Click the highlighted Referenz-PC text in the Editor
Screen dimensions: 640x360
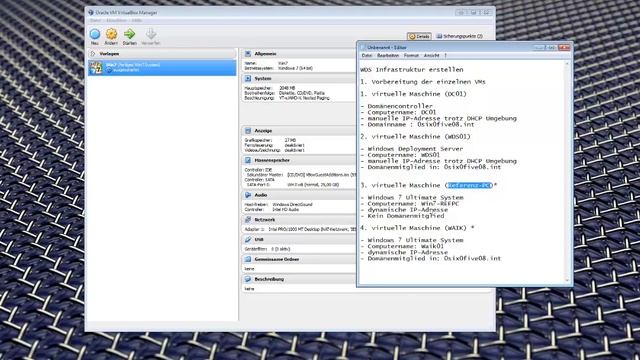point(470,185)
